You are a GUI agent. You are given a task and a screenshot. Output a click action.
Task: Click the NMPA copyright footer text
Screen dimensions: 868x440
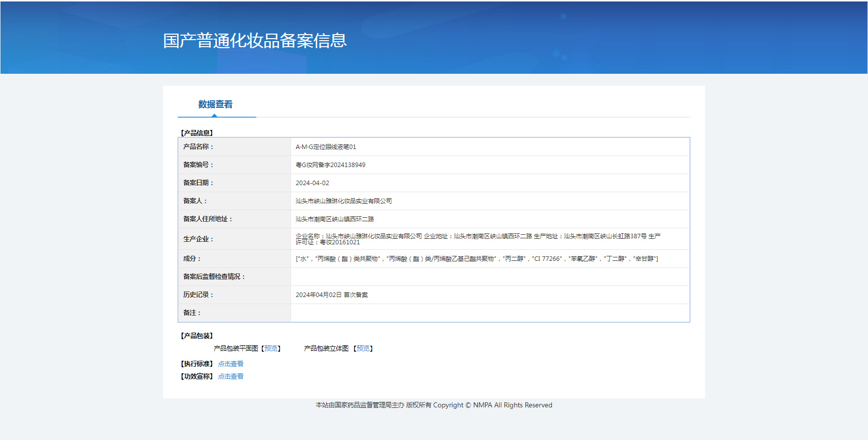434,405
